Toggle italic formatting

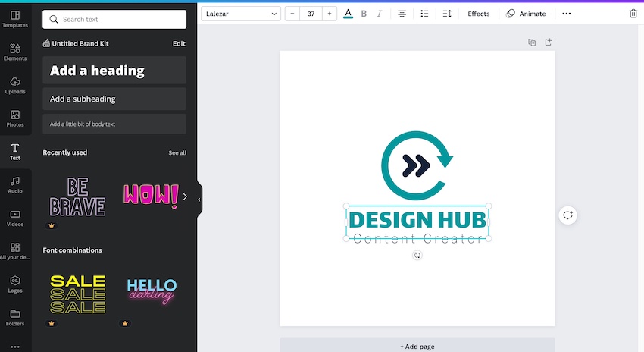click(x=379, y=14)
